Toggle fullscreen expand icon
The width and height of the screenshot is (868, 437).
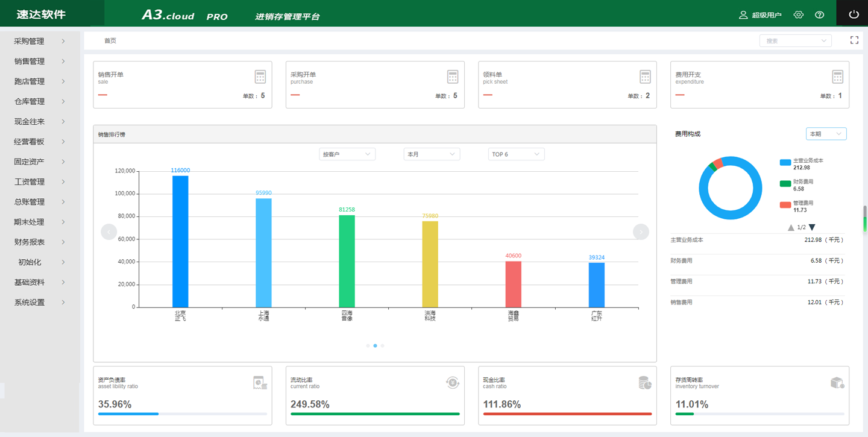coord(854,40)
